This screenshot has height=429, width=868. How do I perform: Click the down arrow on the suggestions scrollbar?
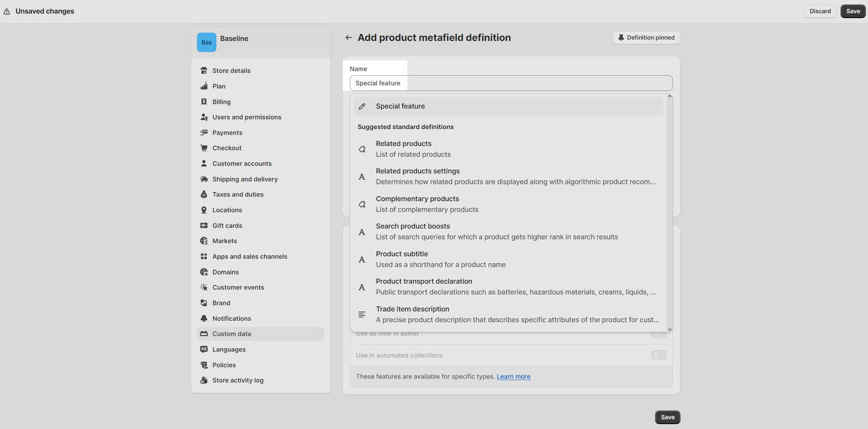pyautogui.click(x=670, y=329)
